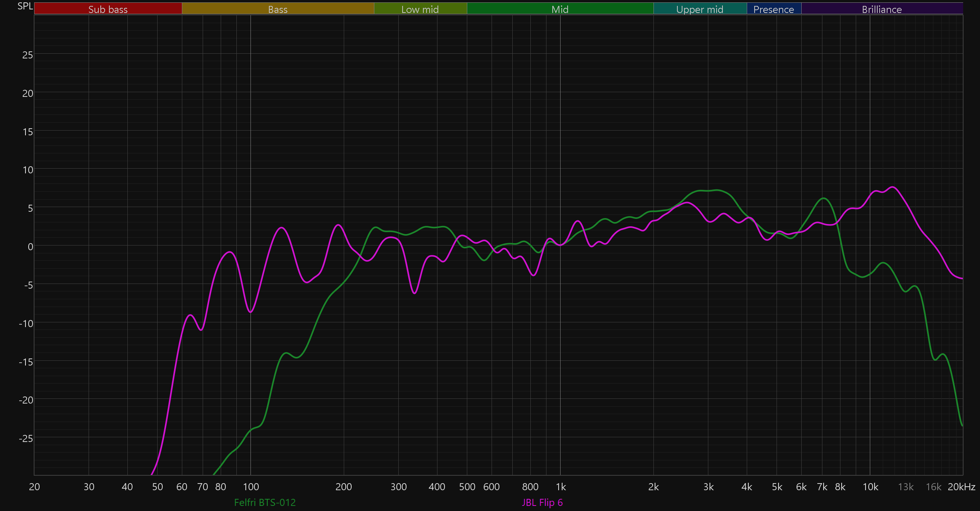980x511 pixels.
Task: Click the -25 dB level label
Action: point(26,438)
